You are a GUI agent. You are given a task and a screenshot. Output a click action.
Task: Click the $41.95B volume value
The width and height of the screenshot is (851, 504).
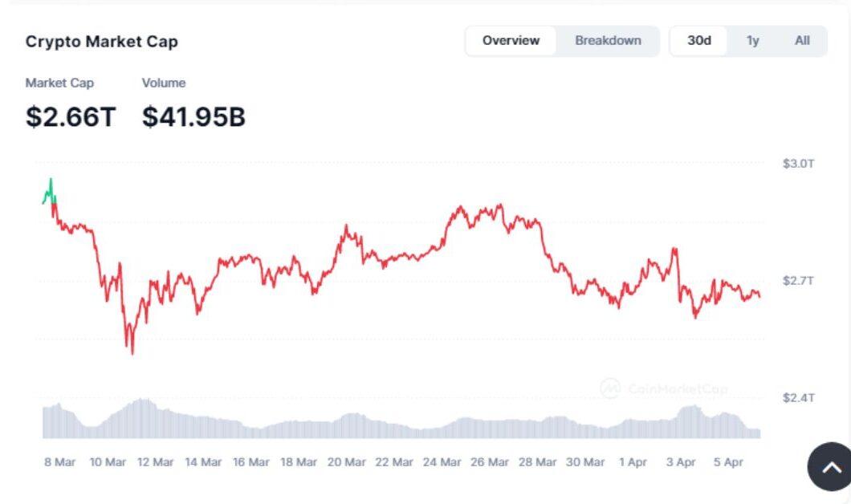193,117
